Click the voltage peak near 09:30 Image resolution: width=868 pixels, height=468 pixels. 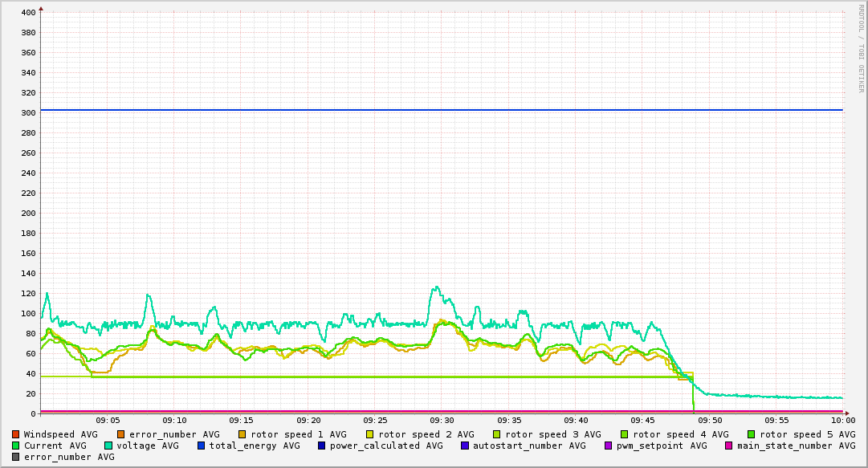[437, 287]
